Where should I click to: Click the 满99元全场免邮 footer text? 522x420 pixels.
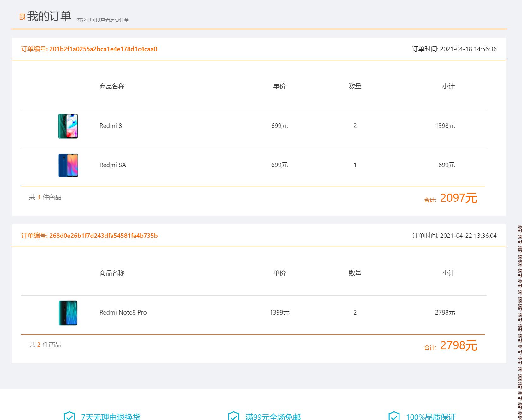[273, 417]
